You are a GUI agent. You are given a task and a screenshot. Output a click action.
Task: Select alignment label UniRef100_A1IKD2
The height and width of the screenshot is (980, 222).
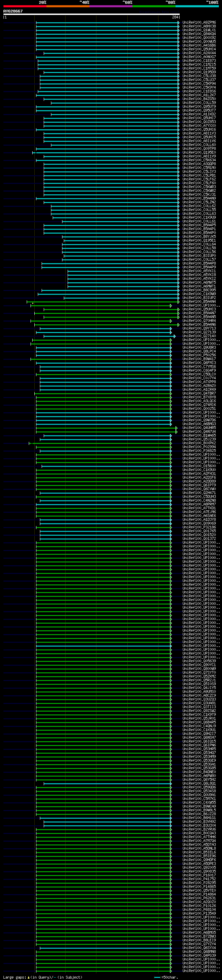click(x=199, y=114)
